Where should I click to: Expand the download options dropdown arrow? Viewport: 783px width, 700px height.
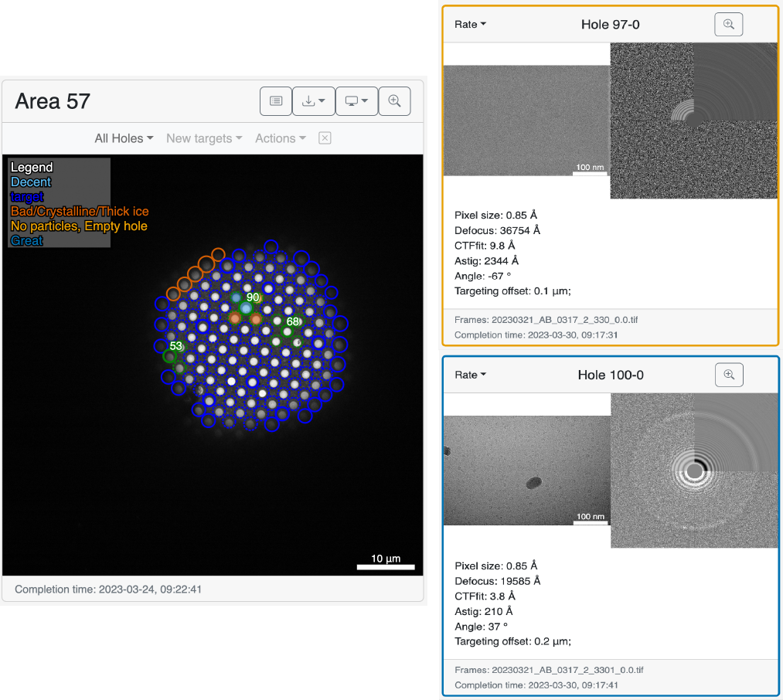click(320, 100)
